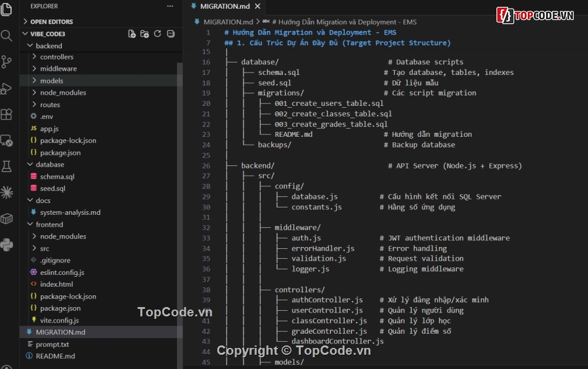This screenshot has width=588, height=369.
Task: Click the Run and Debug icon
Action: (7, 90)
